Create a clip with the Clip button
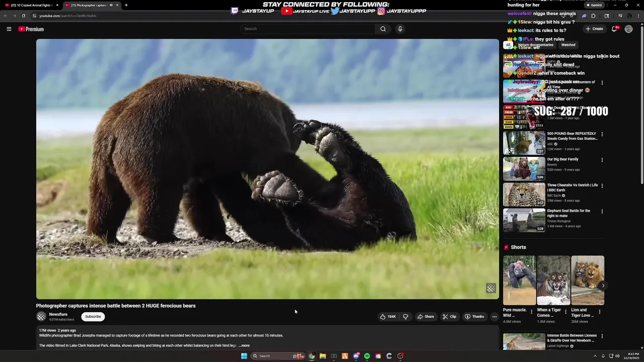 point(449,317)
